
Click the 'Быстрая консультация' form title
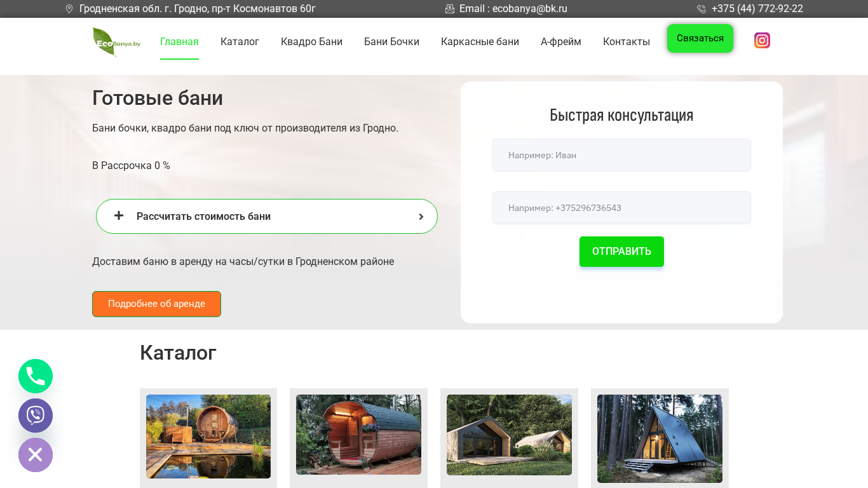click(621, 115)
